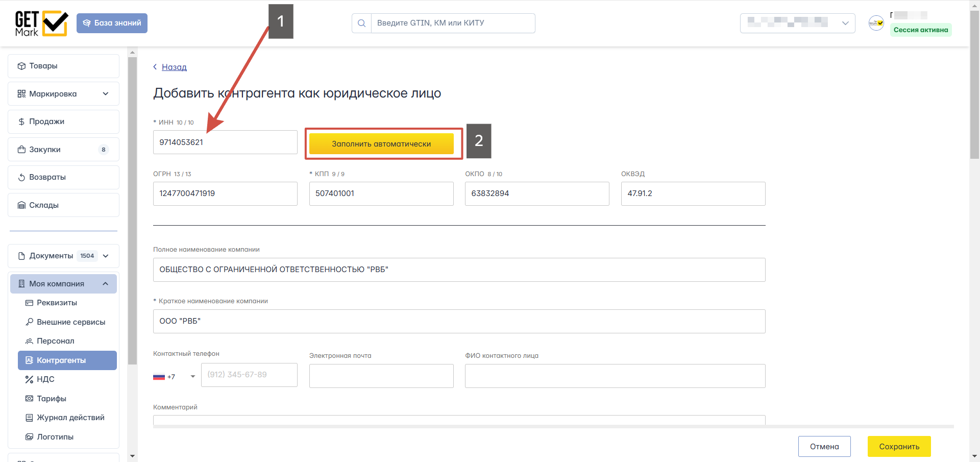
Task: Click the НДС percent icon
Action: 29,379
